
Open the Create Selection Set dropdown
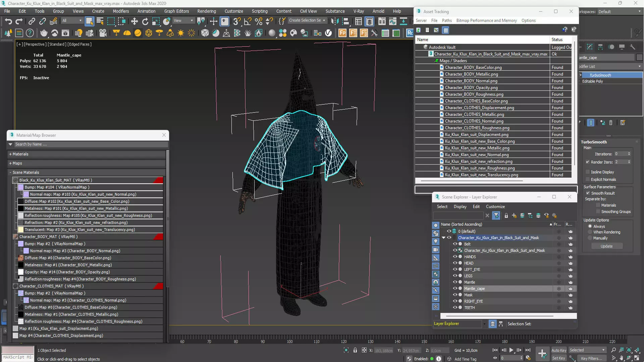[307, 20]
